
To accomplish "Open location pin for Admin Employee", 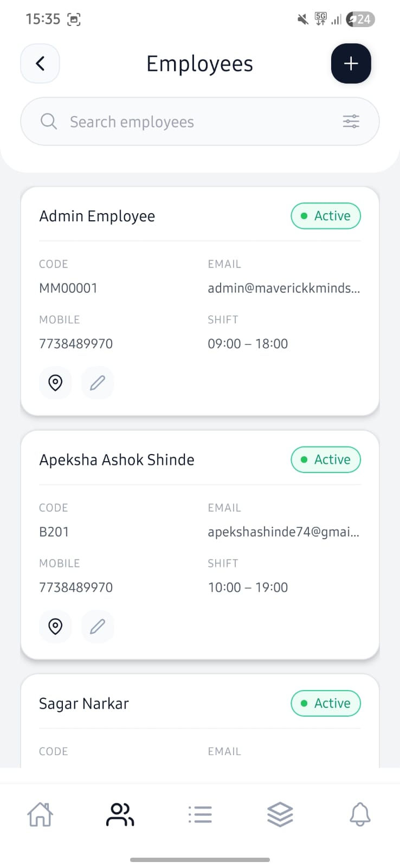I will click(55, 383).
